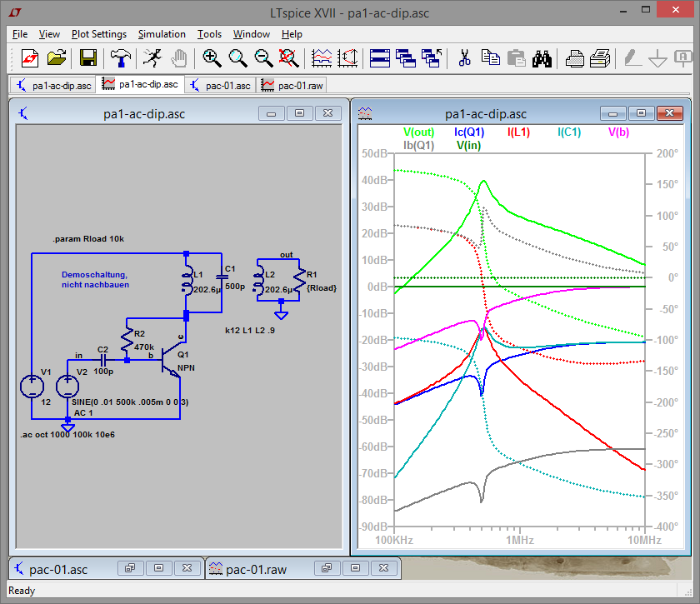The image size is (700, 604).
Task: Open the Control Panel hammer icon
Action: pyautogui.click(x=120, y=58)
